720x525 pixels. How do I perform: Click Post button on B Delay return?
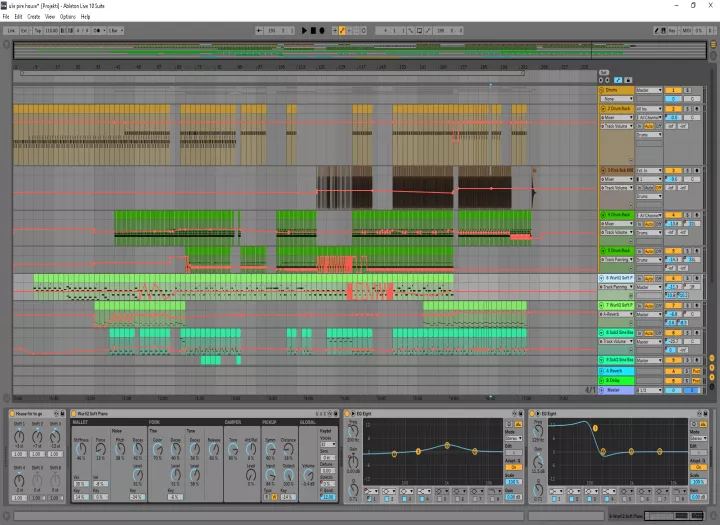tap(696, 381)
